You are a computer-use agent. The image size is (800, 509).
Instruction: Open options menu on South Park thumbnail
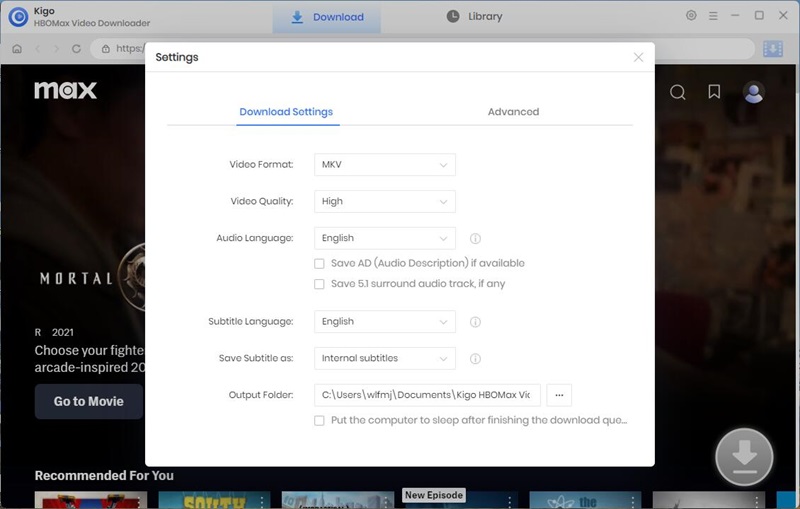pyautogui.click(x=262, y=501)
